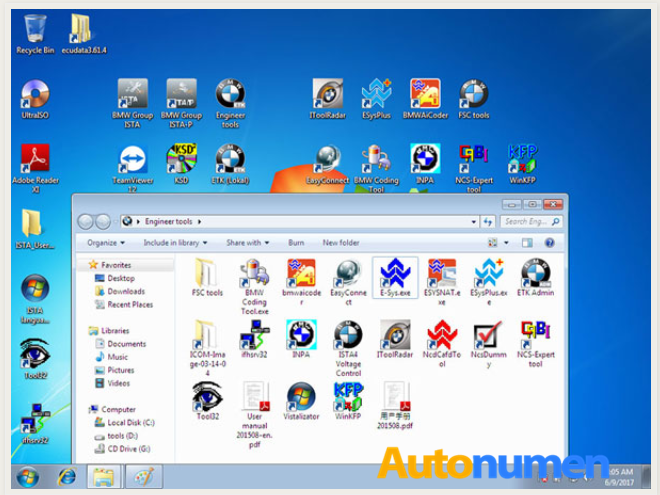Open ISTA_User folder on desktop
This screenshot has width=660, height=495.
pos(35,229)
